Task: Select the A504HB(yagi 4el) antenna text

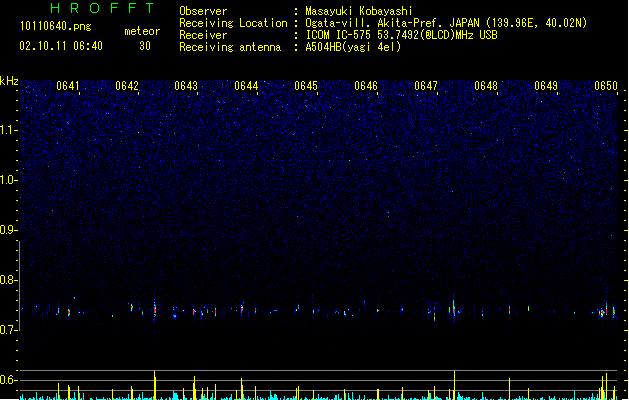Action: click(x=353, y=47)
